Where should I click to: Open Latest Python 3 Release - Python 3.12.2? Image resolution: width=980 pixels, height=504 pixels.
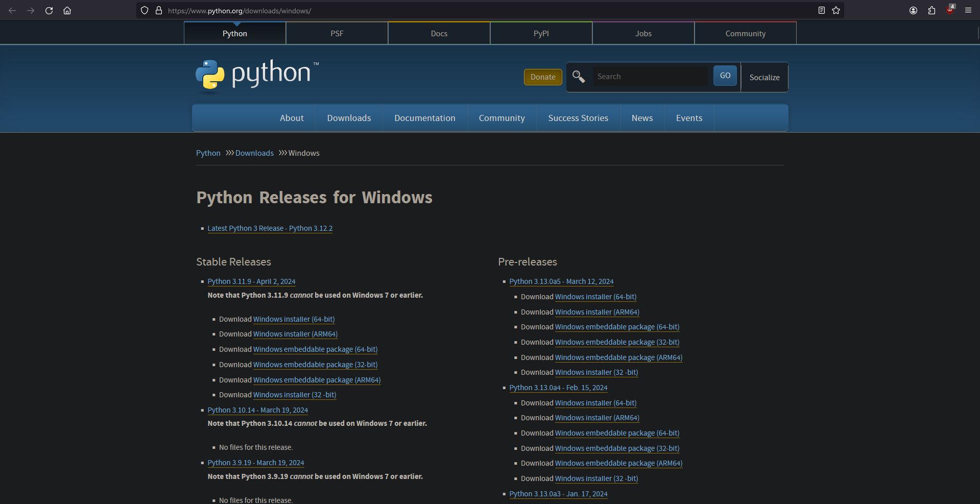(x=270, y=228)
